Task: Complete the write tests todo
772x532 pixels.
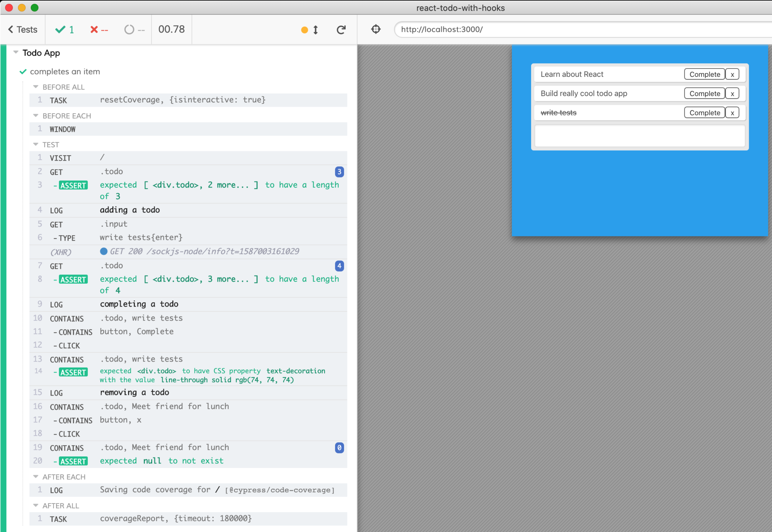Action: tap(704, 113)
